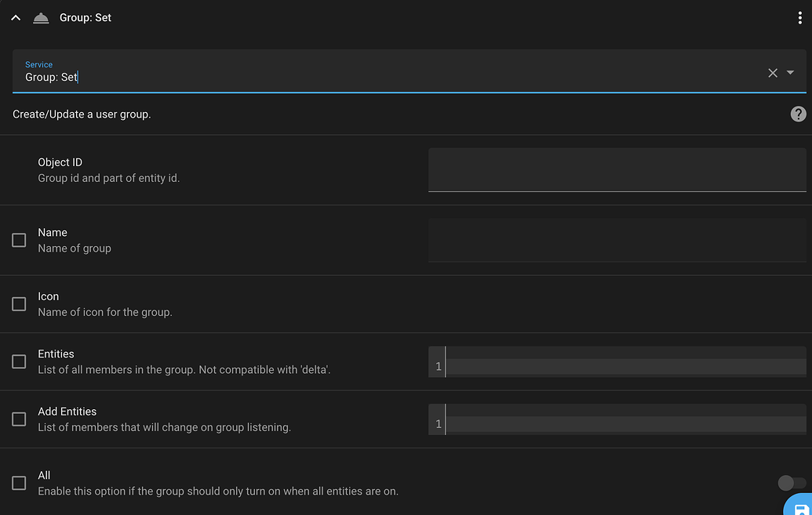
Task: Click 'Create/Update a user group.' description
Action: click(82, 114)
